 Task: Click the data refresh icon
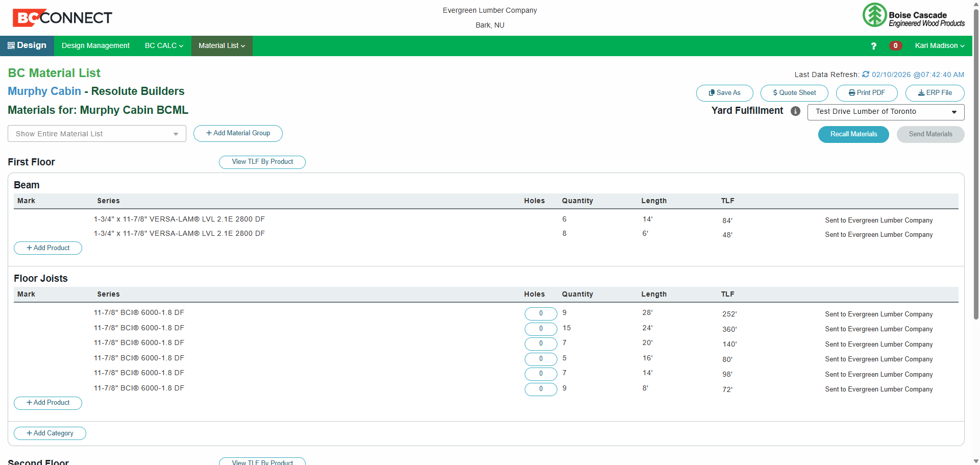(866, 75)
